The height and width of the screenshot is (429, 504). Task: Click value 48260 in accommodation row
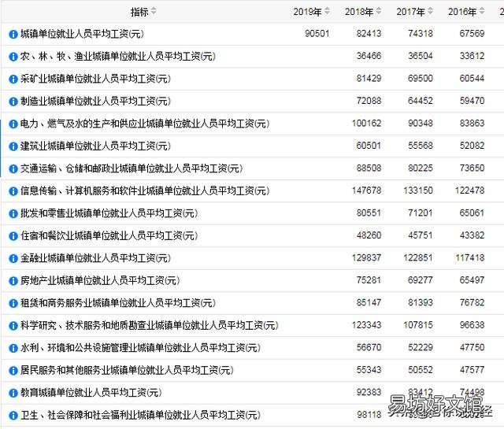click(x=369, y=235)
